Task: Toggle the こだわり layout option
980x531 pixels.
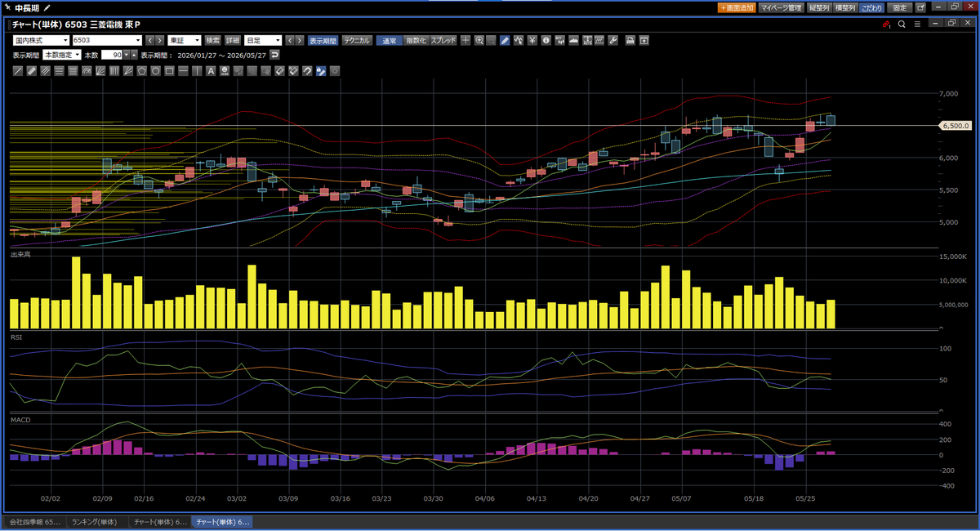Action: 871,7
